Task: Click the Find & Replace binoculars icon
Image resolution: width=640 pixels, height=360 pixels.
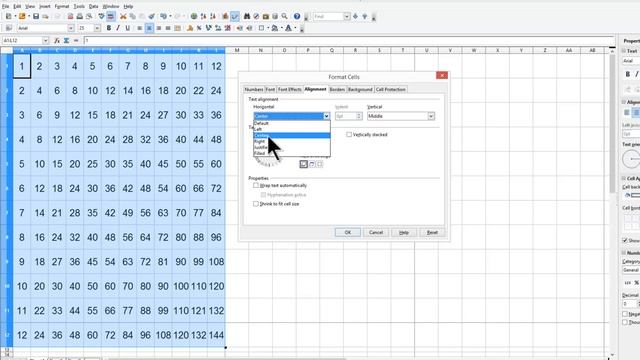Action: (x=247, y=16)
